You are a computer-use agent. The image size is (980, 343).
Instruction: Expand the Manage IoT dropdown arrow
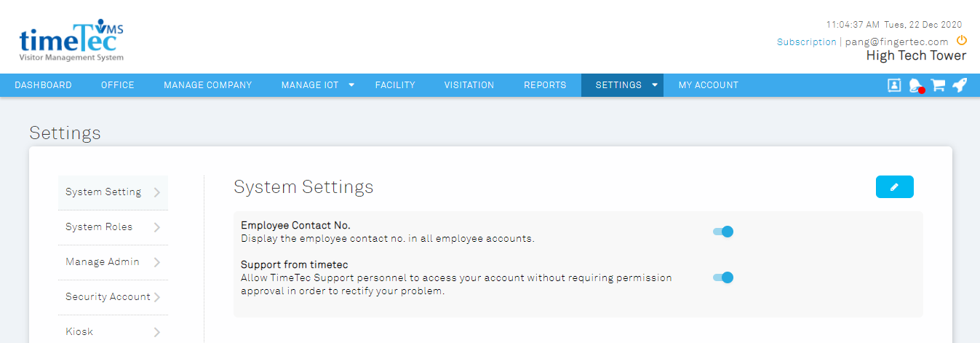[351, 85]
